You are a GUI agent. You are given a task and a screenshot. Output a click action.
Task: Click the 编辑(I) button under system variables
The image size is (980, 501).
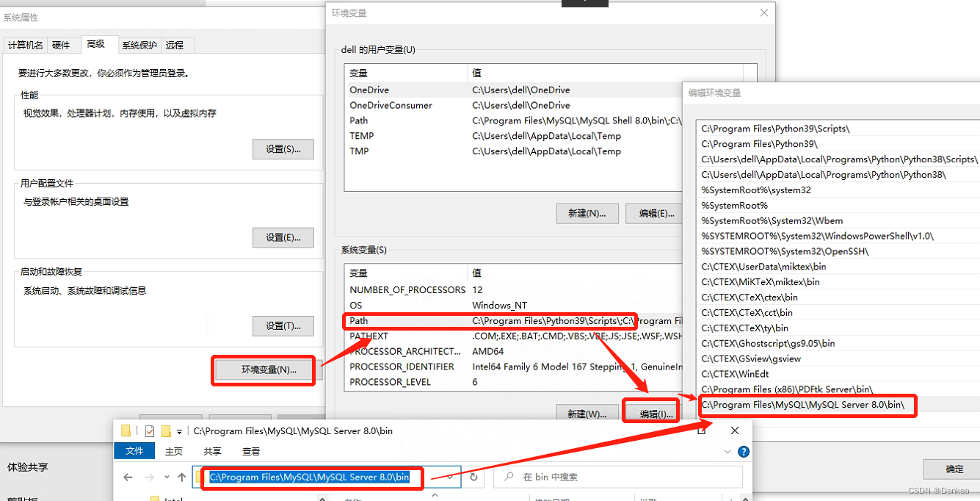tap(650, 414)
